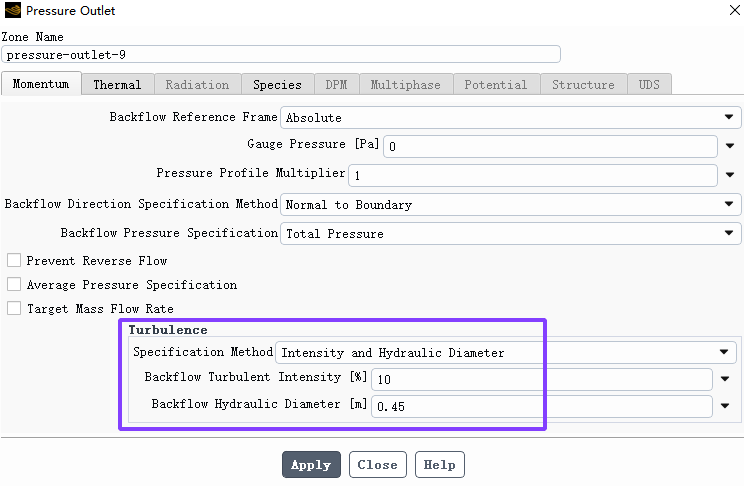Image resolution: width=744 pixels, height=486 pixels.
Task: Enable Prevent Reverse Flow checkbox
Action: (x=14, y=260)
